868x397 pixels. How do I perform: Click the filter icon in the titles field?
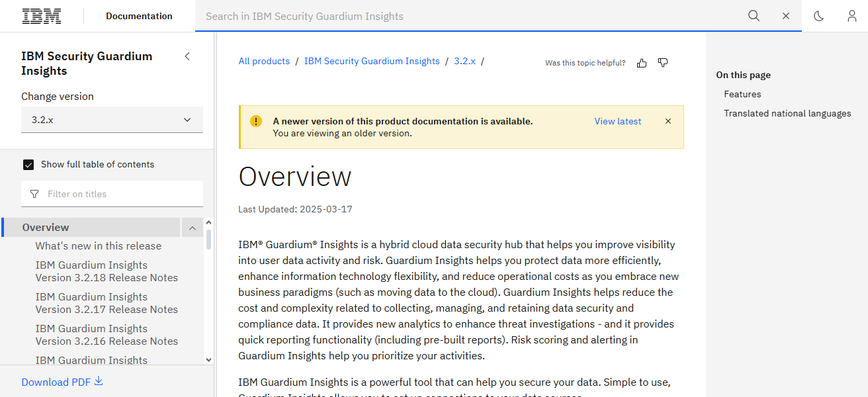(x=34, y=193)
